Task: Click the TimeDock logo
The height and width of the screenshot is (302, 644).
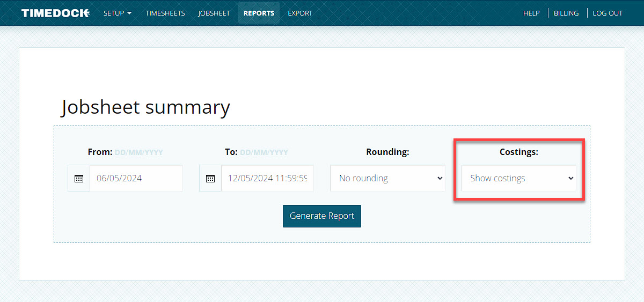Action: tap(55, 13)
